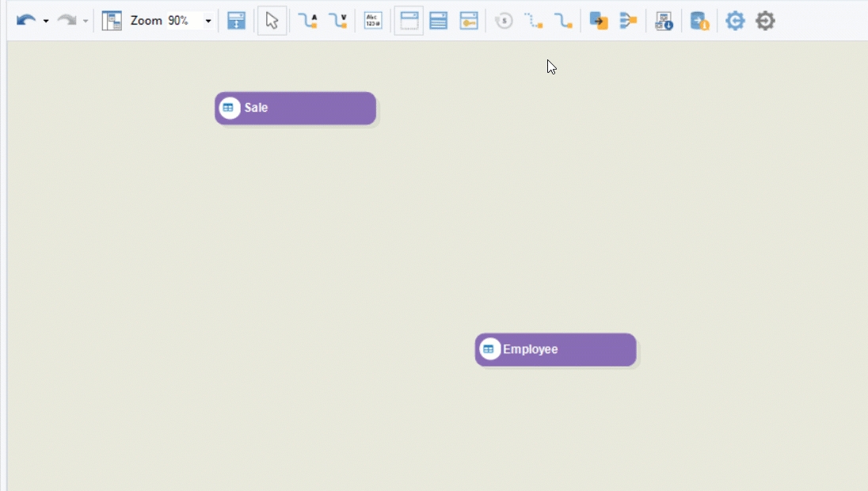The image size is (868, 491).
Task: Click the Abc 123 data type icon
Action: pos(373,21)
